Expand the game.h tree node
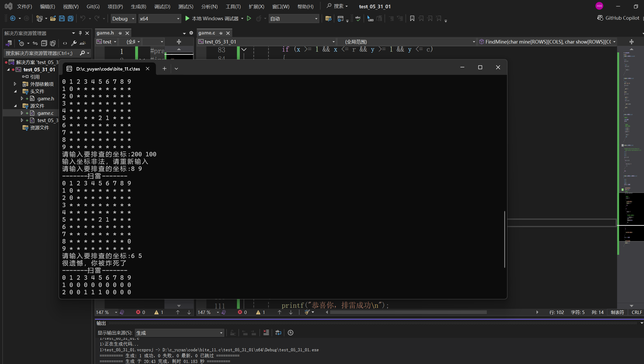The image size is (644, 364). point(22,99)
